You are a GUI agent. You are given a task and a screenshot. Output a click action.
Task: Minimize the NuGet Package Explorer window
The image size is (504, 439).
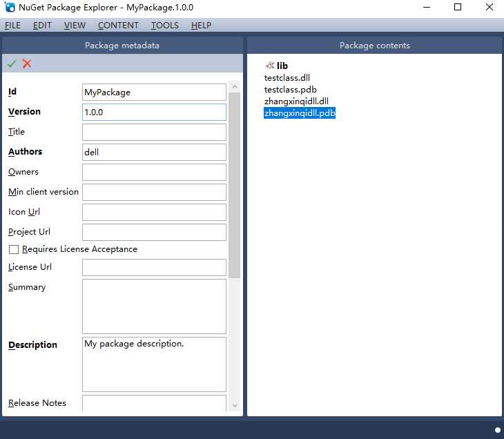(x=427, y=7)
